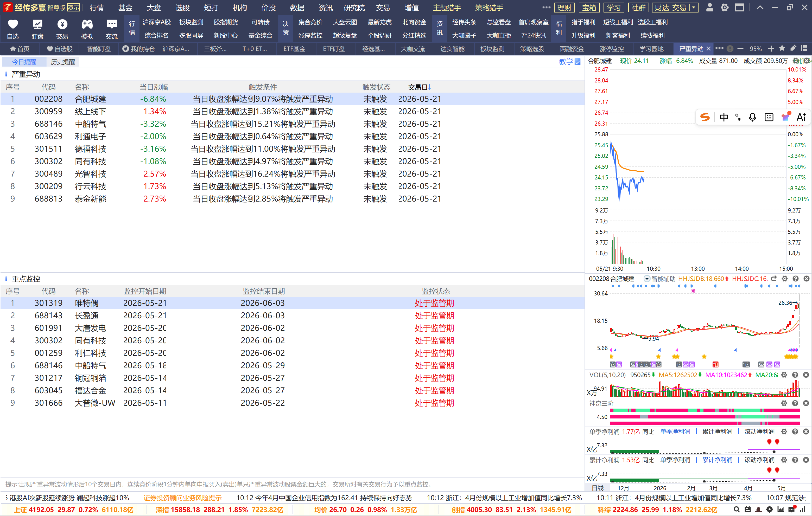
Task: Click the star favorite icon in tab bar
Action: 782,48
